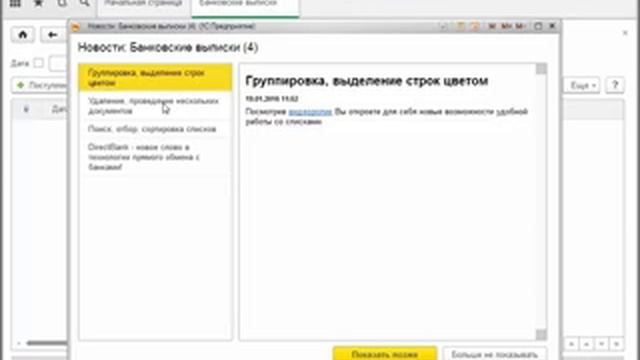This screenshot has height=360, width=640.
Task: Jump to last row in background list
Action: (x=617, y=344)
